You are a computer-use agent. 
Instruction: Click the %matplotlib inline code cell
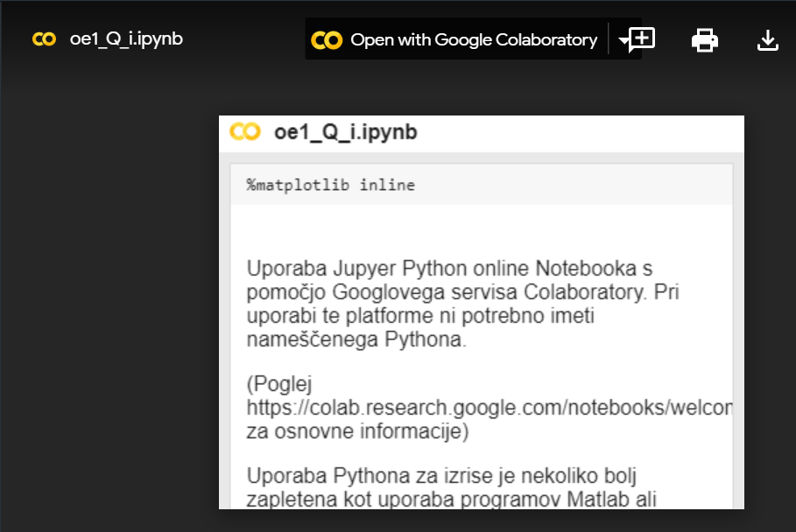point(482,185)
